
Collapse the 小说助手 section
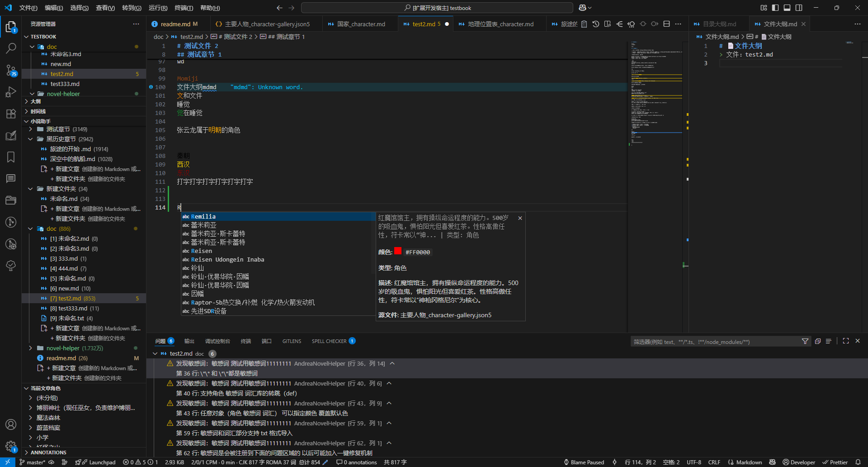84,121
